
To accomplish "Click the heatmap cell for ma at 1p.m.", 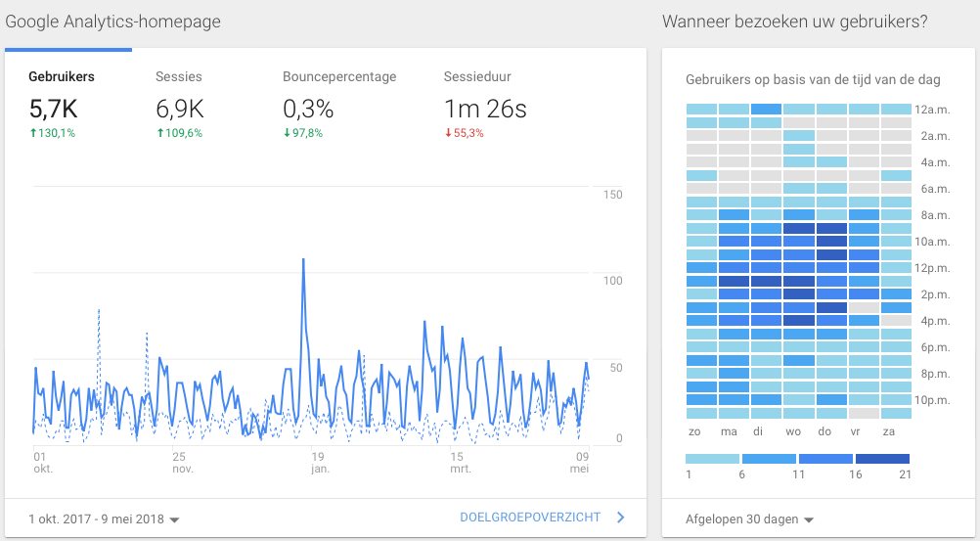I will coord(734,282).
